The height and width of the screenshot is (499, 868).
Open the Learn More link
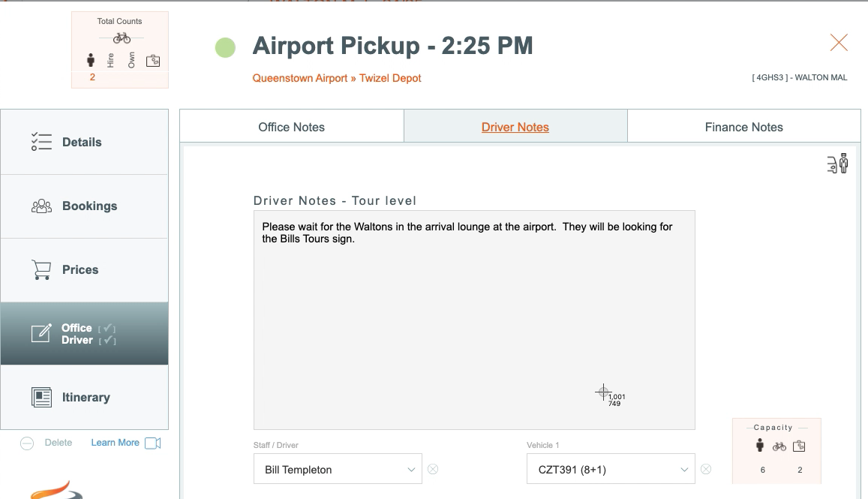point(115,443)
